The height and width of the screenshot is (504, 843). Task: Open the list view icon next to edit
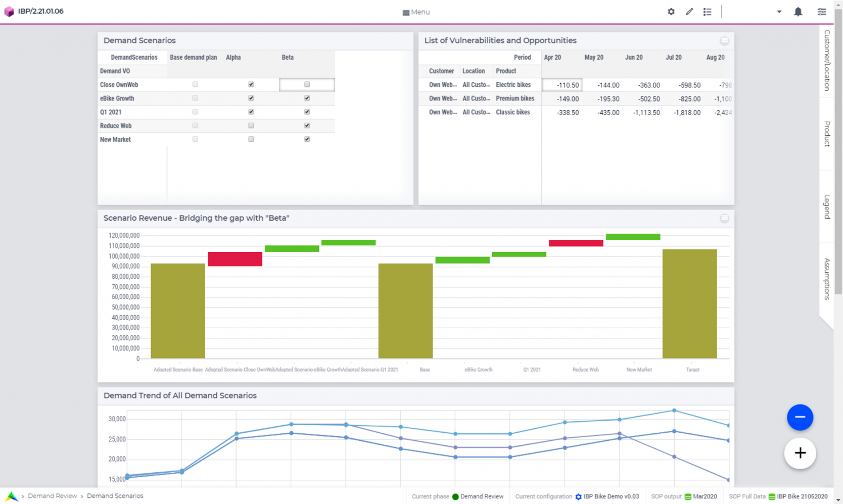click(x=707, y=11)
